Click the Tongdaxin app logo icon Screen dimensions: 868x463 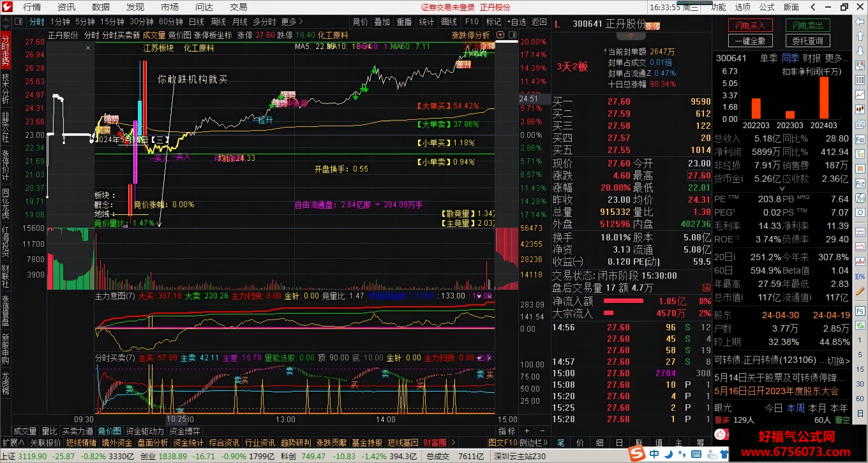click(x=7, y=7)
